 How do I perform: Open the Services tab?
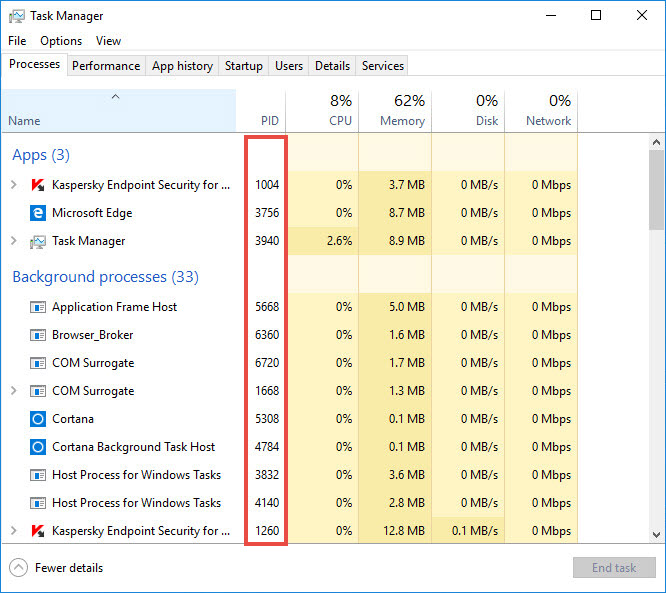[x=382, y=66]
